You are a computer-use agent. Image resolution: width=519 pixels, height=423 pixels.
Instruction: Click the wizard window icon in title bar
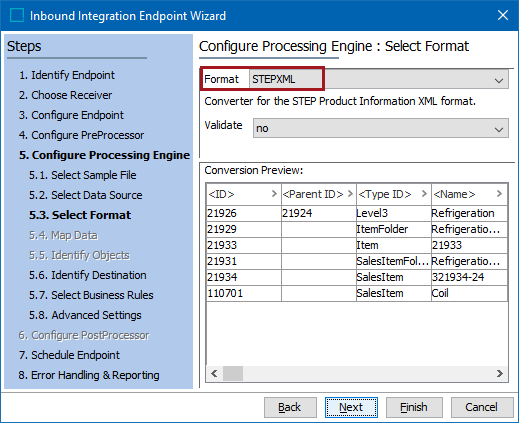click(16, 15)
